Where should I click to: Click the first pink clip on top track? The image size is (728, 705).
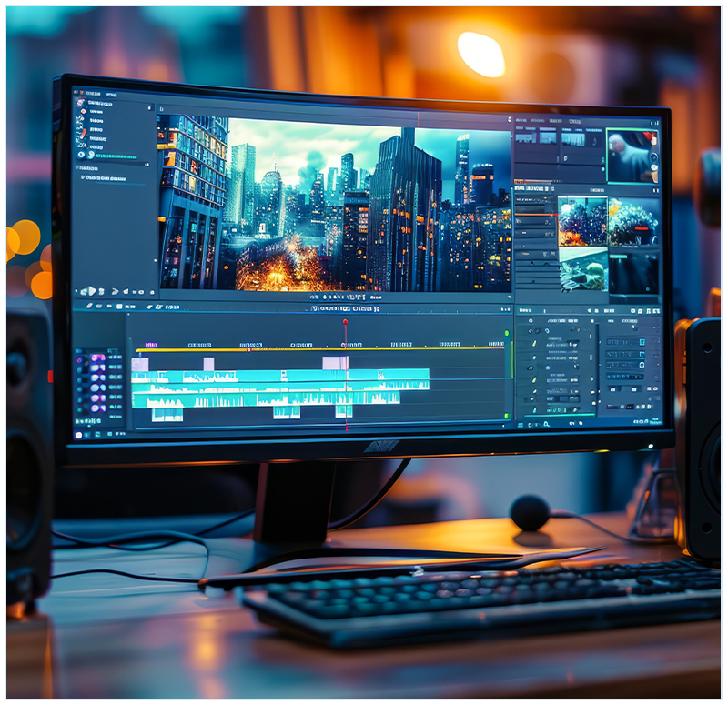(139, 364)
